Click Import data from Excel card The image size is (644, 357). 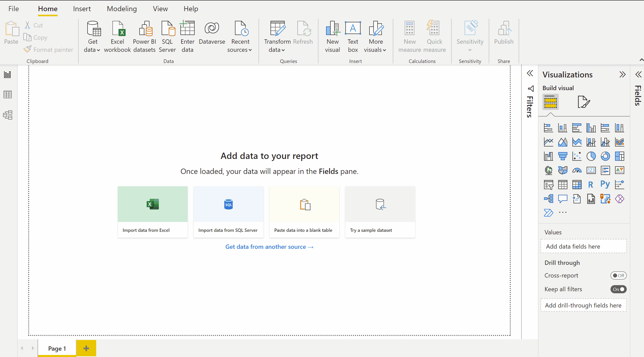click(153, 212)
